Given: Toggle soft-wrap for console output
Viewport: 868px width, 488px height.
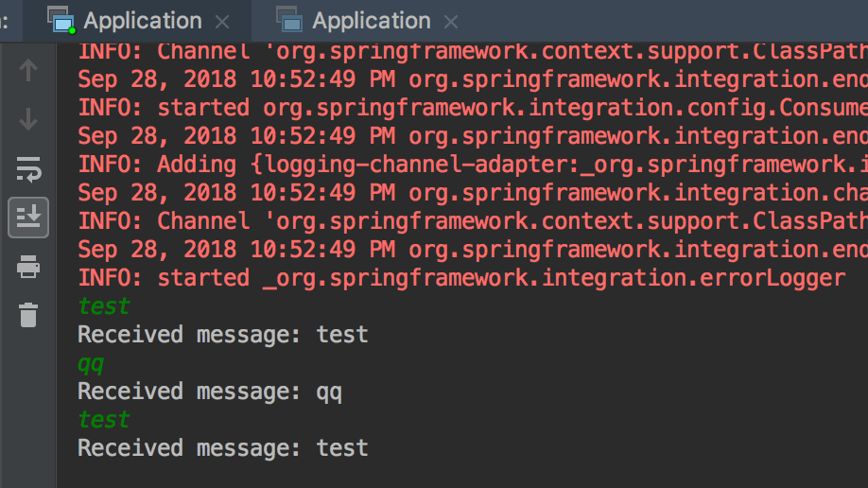Looking at the screenshot, I should (28, 169).
